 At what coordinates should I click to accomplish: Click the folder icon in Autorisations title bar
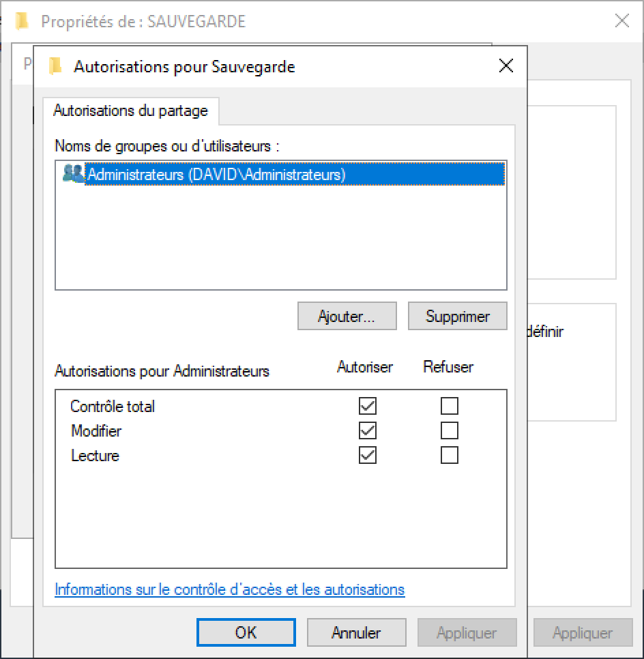55,66
